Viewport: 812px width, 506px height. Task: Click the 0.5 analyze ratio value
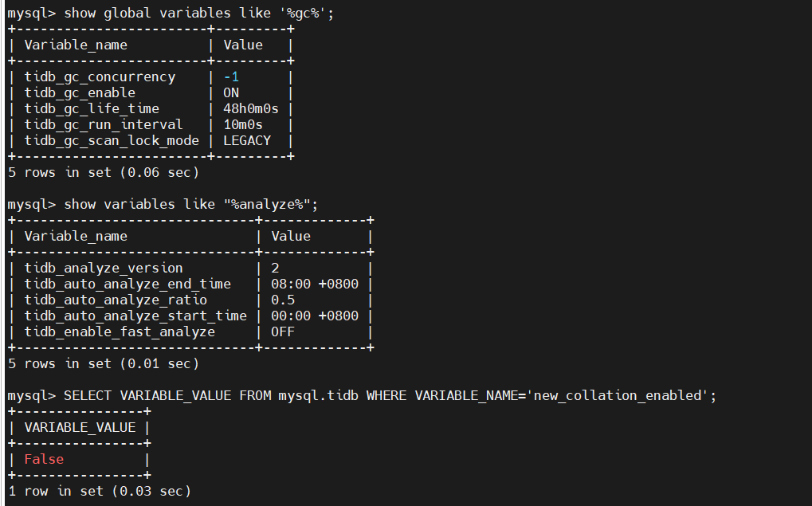point(283,300)
